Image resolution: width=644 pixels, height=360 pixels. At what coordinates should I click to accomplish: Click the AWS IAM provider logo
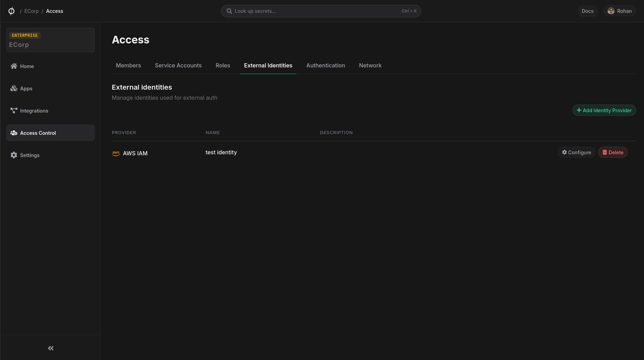116,153
